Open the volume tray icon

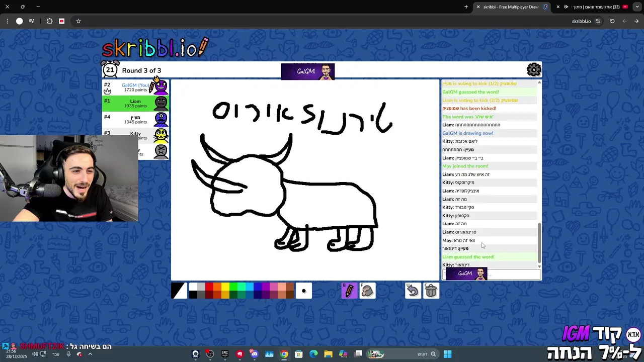click(35, 354)
